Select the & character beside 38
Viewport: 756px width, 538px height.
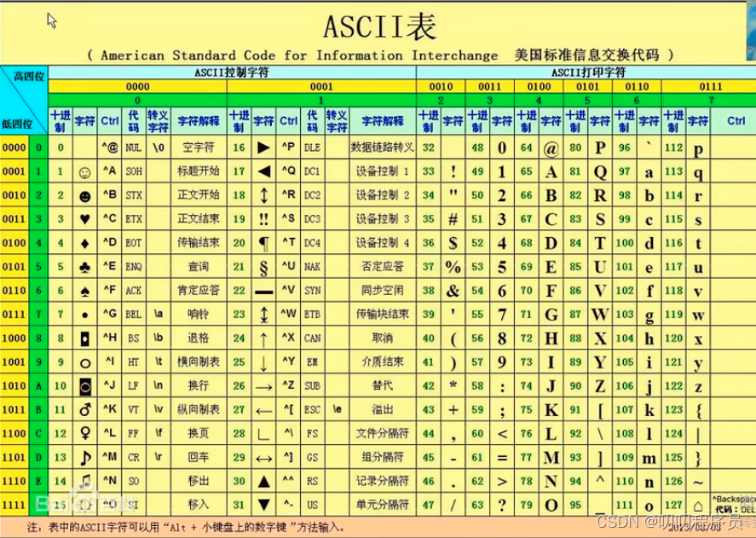[x=453, y=291]
